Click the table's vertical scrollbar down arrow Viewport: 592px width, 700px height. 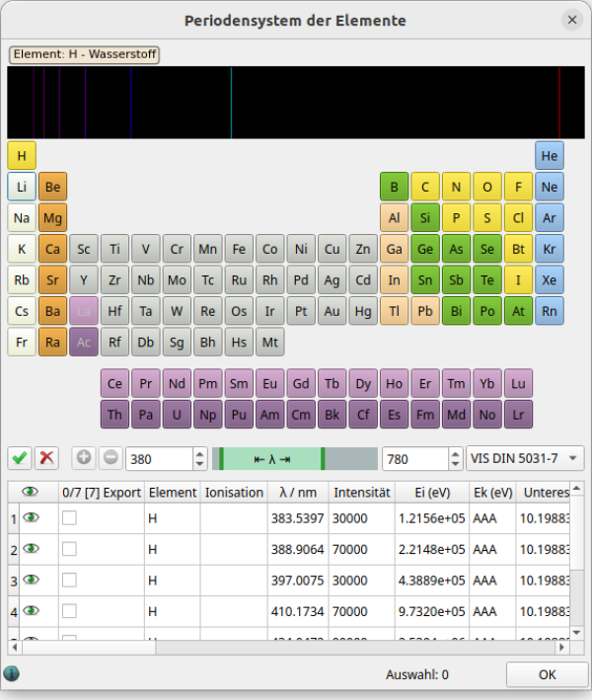pos(576,633)
